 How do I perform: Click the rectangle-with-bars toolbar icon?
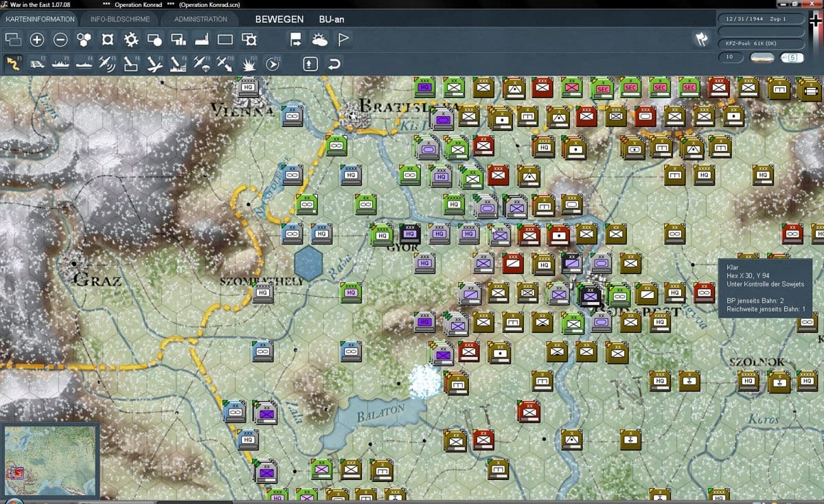point(178,41)
